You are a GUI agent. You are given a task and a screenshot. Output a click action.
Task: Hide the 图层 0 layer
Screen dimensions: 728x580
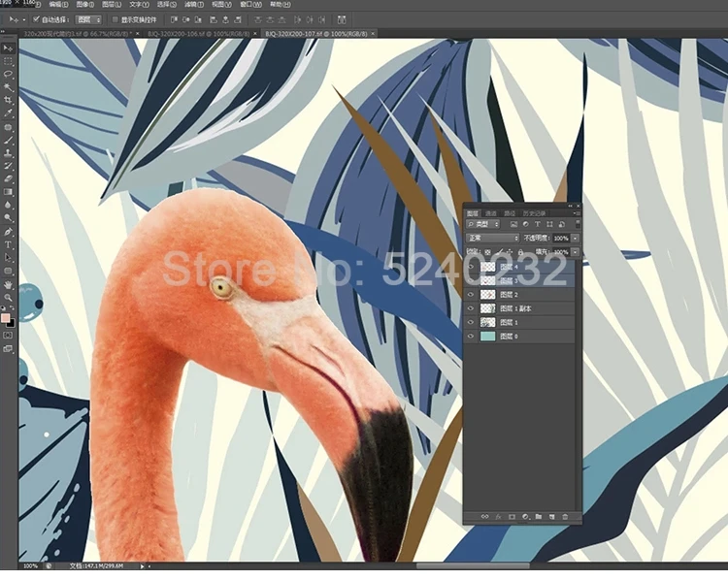(x=471, y=336)
